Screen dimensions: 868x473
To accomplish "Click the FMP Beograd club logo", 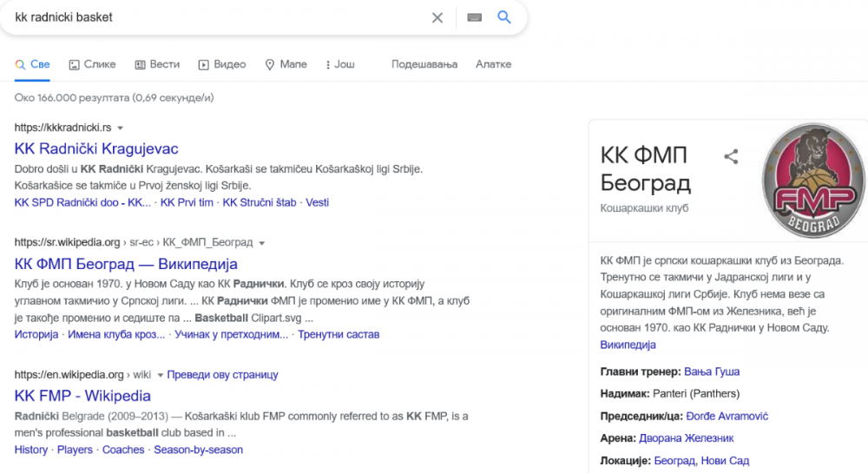I will tap(813, 180).
